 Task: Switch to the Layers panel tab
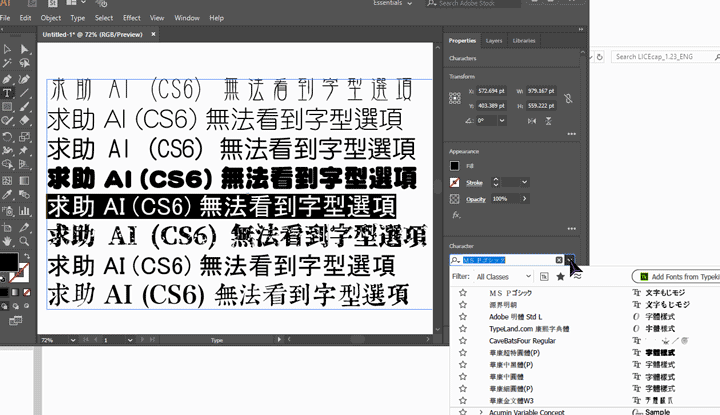(x=494, y=41)
